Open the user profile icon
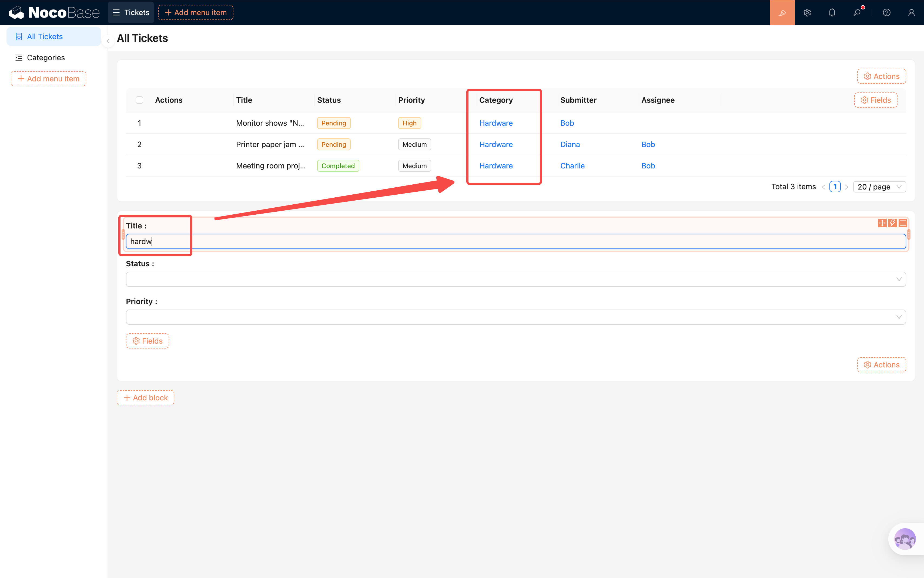924x578 pixels. (x=911, y=13)
